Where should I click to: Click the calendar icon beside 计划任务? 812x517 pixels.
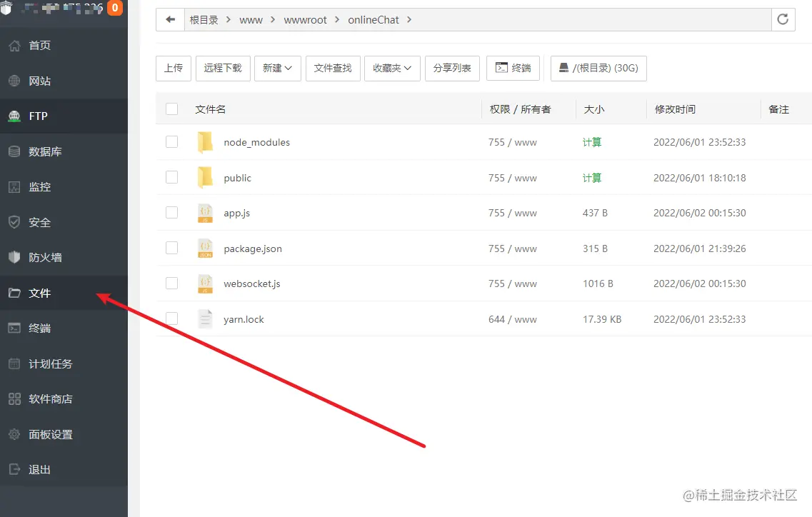tap(14, 363)
